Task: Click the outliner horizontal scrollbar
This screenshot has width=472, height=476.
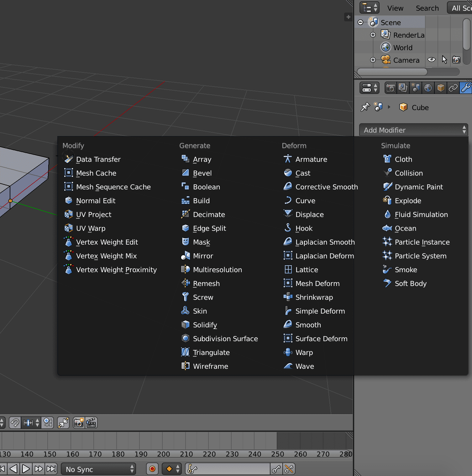Action: tap(392, 72)
